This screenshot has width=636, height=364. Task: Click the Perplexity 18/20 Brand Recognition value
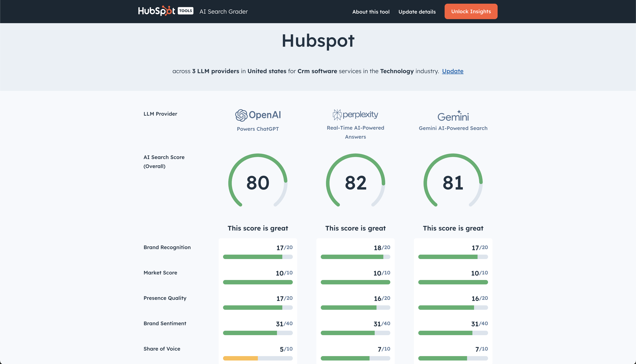coord(382,248)
